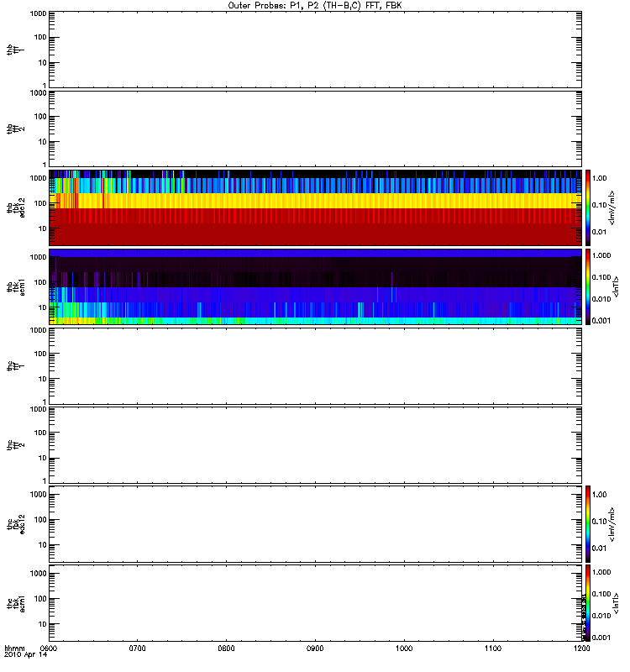Viewport: 630px width, 672px height.
Task: Click the empty thc fbk edc12 plot panel
Action: (x=315, y=523)
